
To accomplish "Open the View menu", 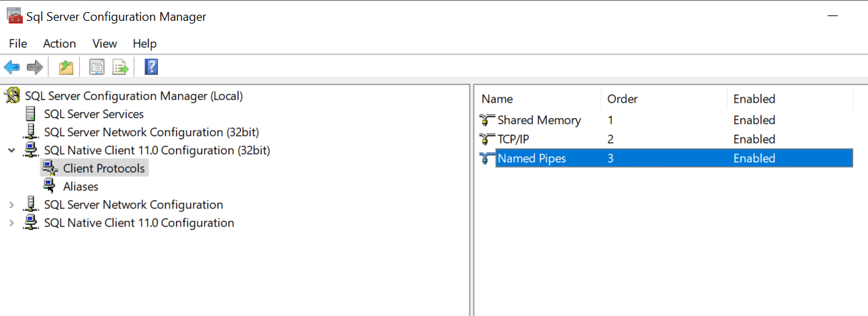I will tap(105, 44).
